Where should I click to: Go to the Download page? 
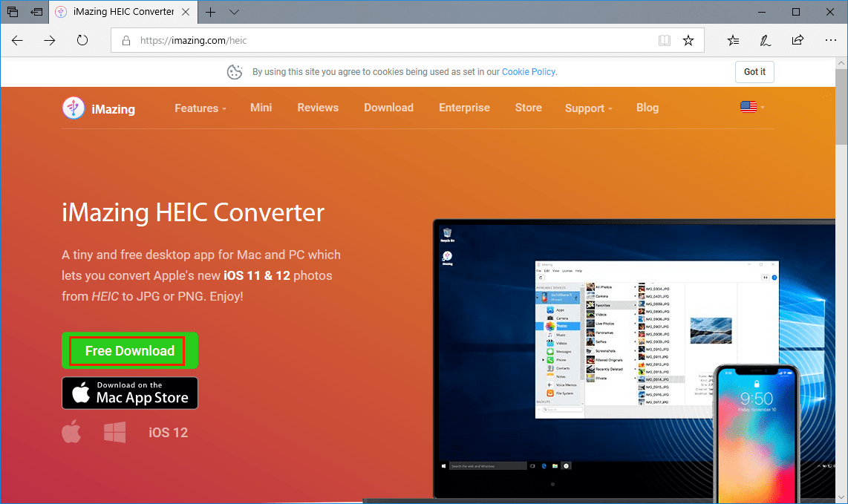[388, 108]
